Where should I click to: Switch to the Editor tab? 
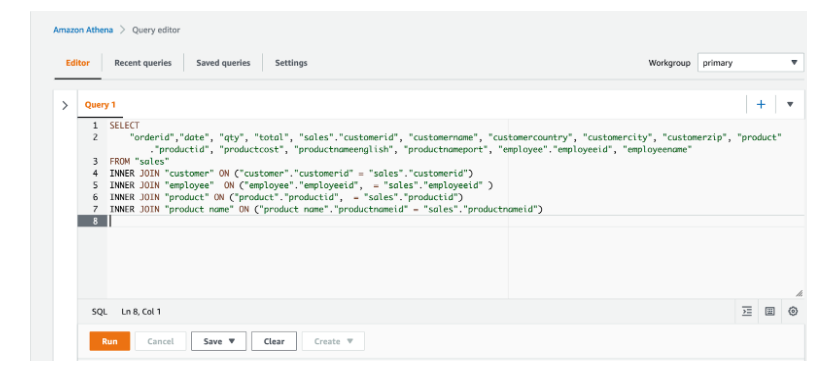pos(77,63)
